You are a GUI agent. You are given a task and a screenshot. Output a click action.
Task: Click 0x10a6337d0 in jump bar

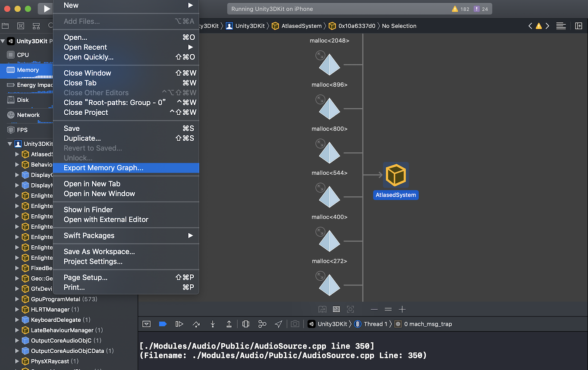coord(352,26)
